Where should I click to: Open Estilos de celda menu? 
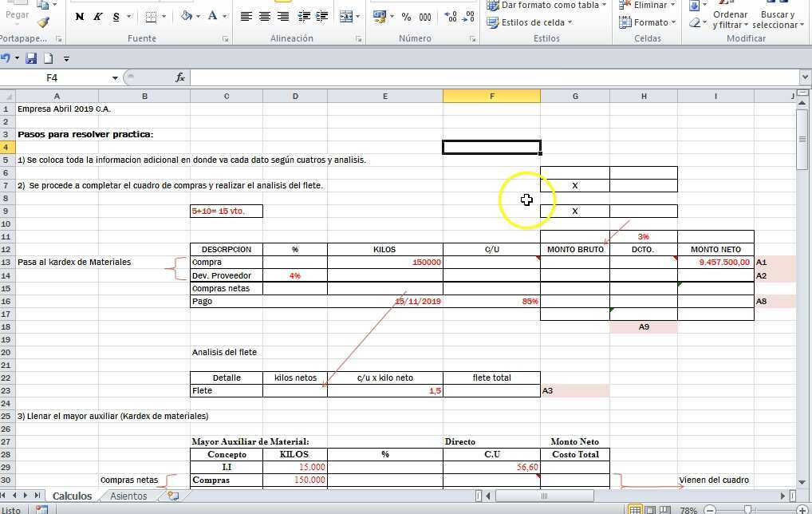click(x=530, y=23)
